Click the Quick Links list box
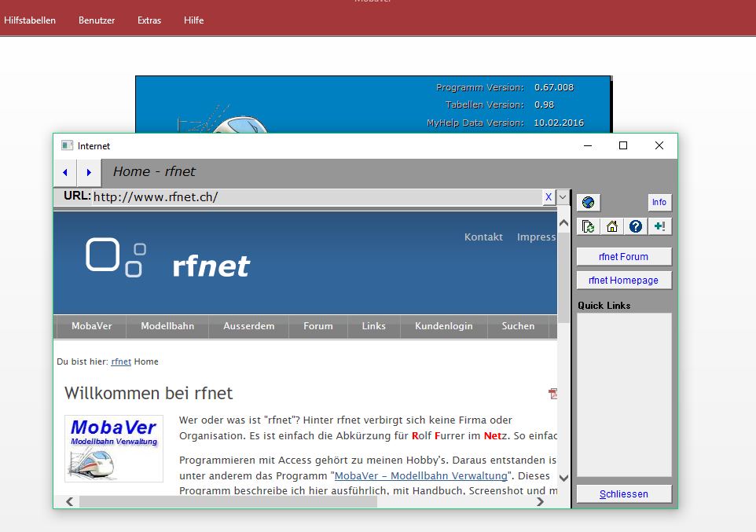 point(624,394)
